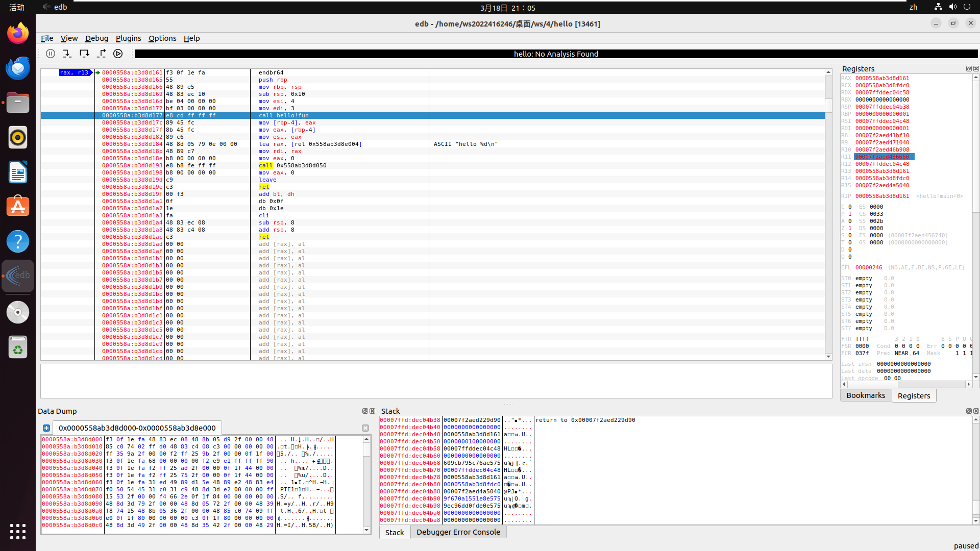This screenshot has height=551, width=980.
Task: Float the Registers panel
Action: tap(968, 69)
